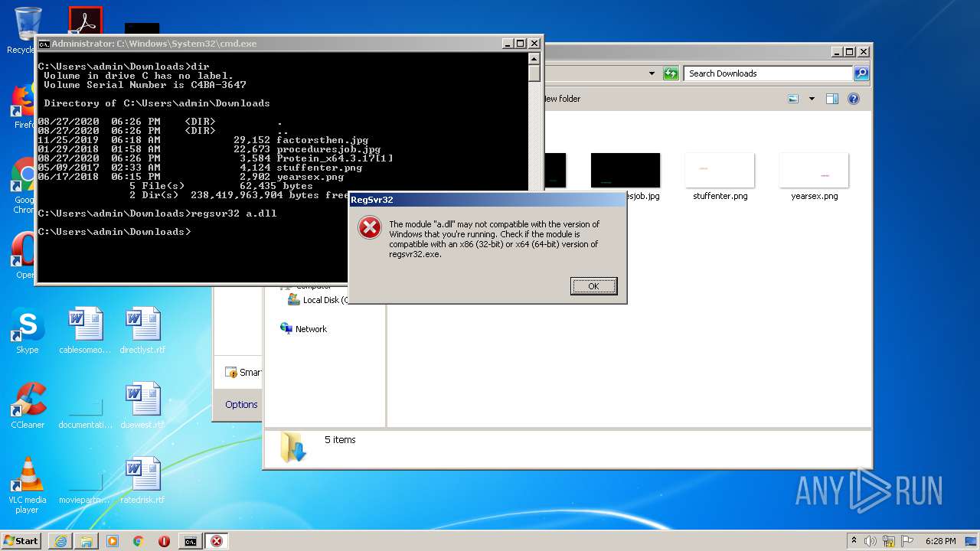Click the Explorer address bar refresh button
980x551 pixels.
pos(671,73)
